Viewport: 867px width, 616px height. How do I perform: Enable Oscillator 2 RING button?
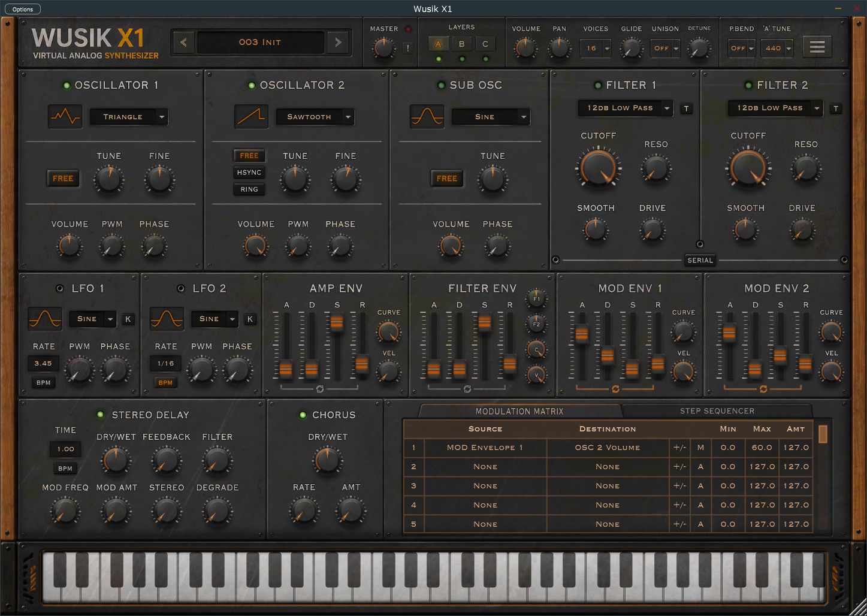pyautogui.click(x=249, y=189)
